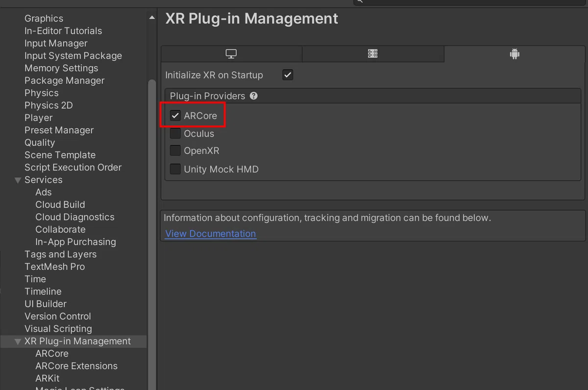Open Player settings
This screenshot has width=588, height=390.
click(38, 118)
